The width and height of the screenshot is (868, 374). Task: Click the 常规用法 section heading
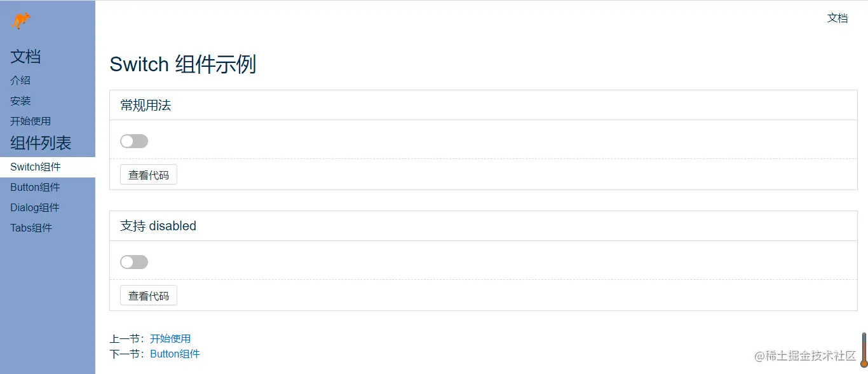pyautogui.click(x=146, y=106)
